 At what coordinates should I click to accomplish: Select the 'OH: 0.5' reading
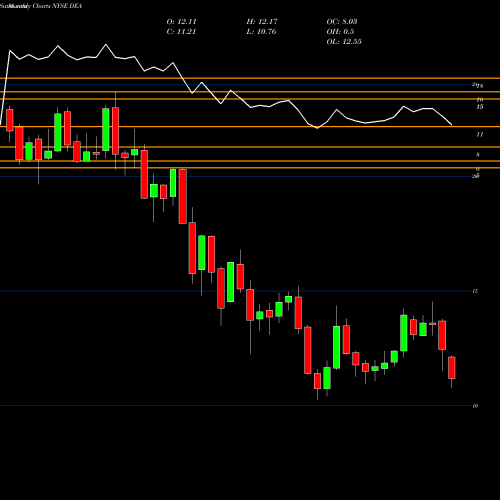[x=340, y=32]
